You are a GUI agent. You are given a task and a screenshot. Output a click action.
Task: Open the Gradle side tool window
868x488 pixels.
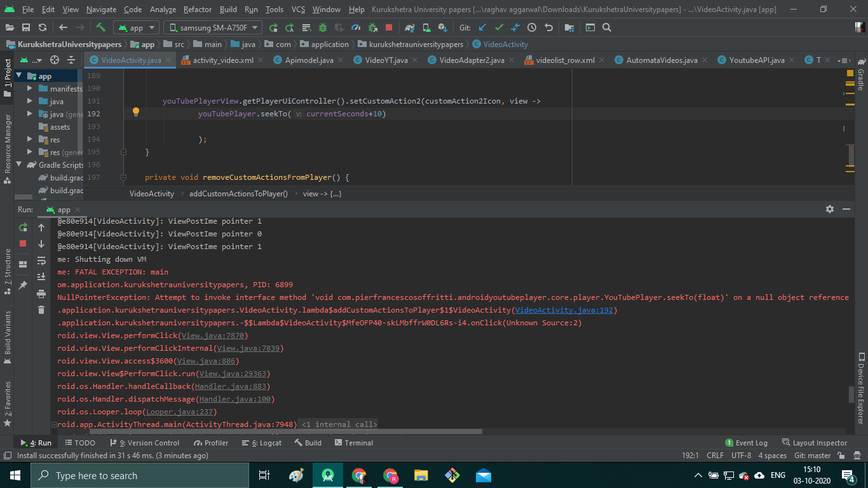861,75
